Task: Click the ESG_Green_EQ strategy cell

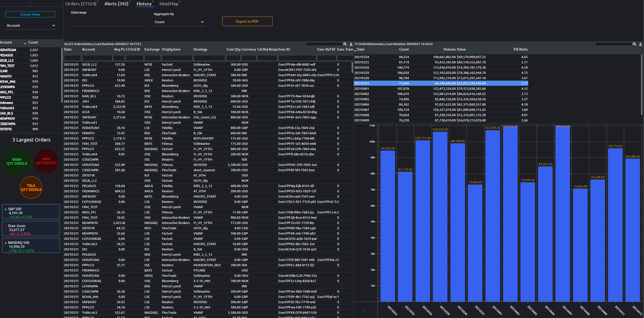Action: click(x=204, y=117)
